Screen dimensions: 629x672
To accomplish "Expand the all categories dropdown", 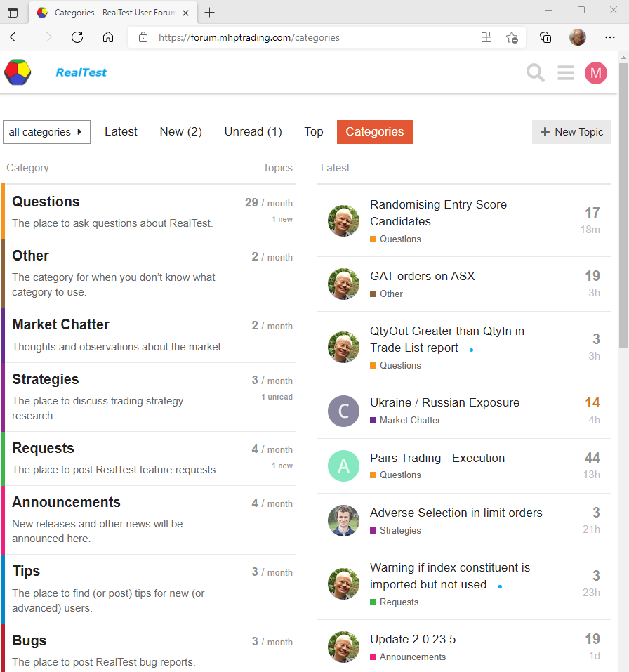I will pyautogui.click(x=46, y=132).
